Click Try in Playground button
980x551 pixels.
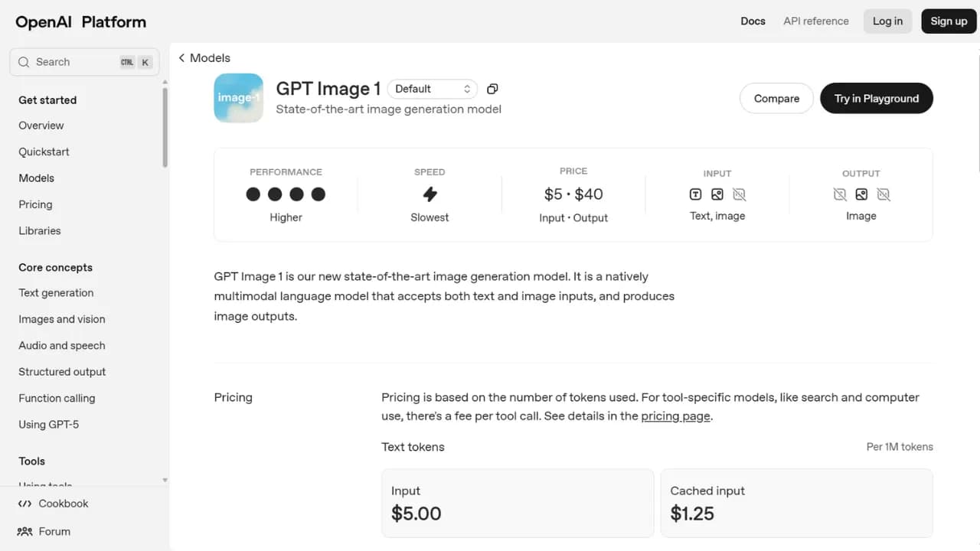pyautogui.click(x=877, y=98)
